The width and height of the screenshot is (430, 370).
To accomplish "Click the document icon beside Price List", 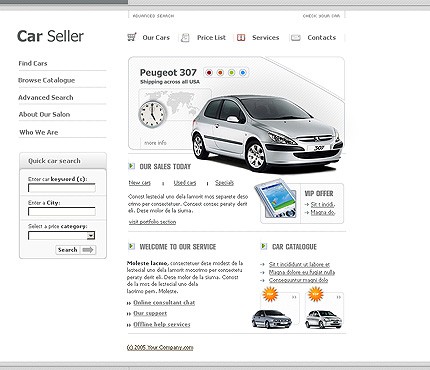I will click(185, 38).
